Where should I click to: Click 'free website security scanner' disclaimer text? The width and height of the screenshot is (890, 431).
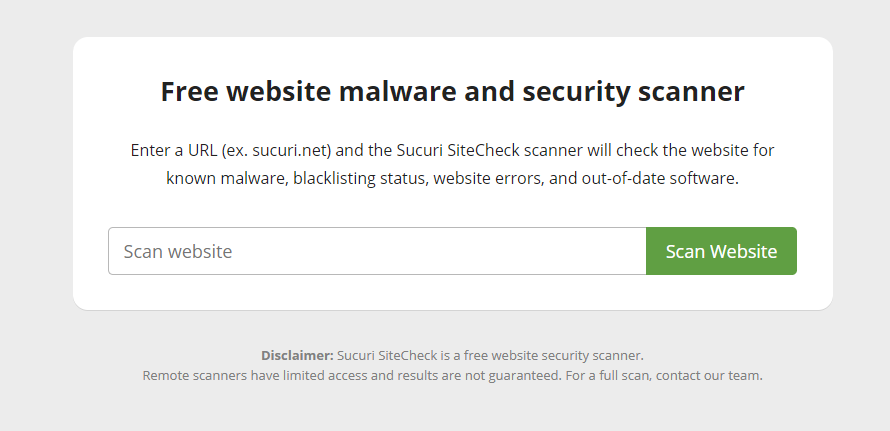point(553,355)
